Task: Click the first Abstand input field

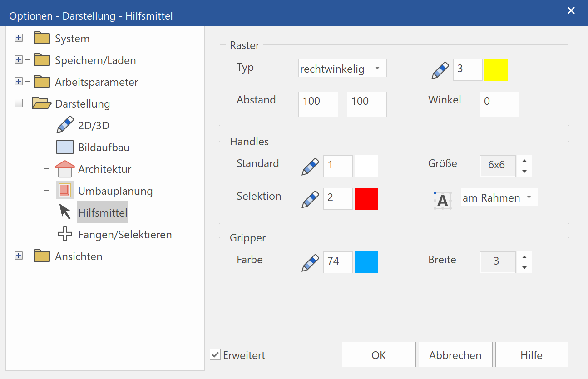Action: coord(318,104)
